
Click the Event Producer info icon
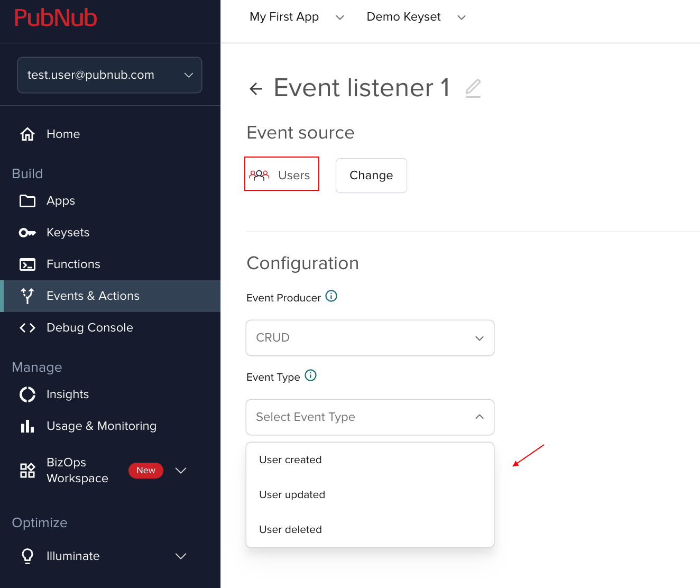click(x=331, y=296)
